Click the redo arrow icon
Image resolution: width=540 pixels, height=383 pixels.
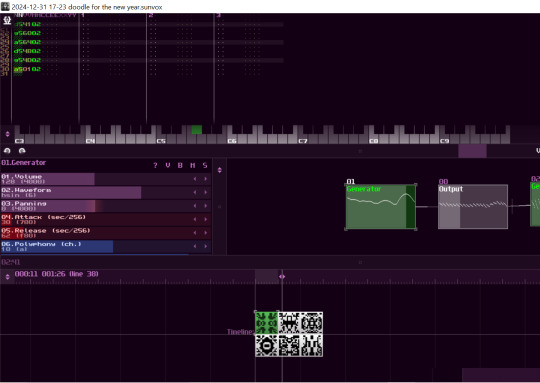[22, 151]
